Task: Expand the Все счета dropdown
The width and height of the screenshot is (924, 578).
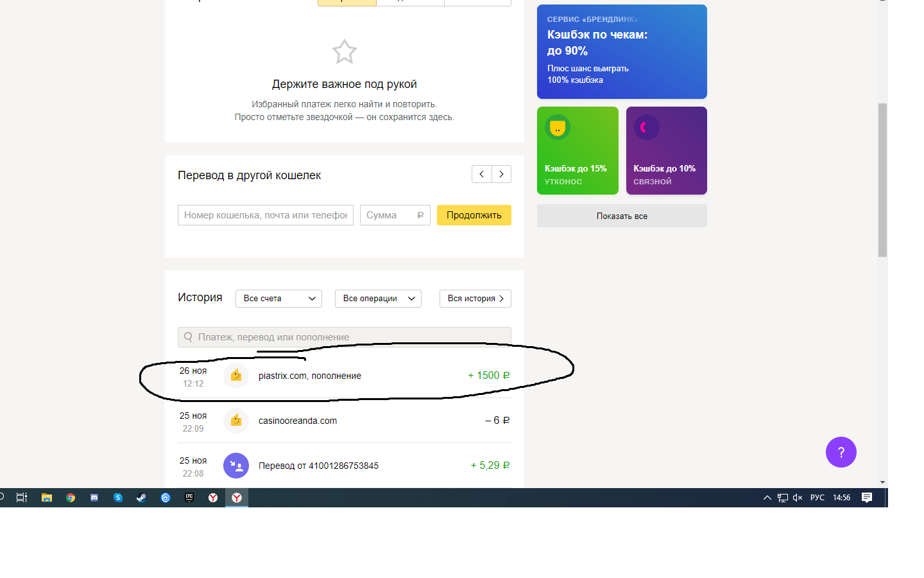Action: pos(278,299)
